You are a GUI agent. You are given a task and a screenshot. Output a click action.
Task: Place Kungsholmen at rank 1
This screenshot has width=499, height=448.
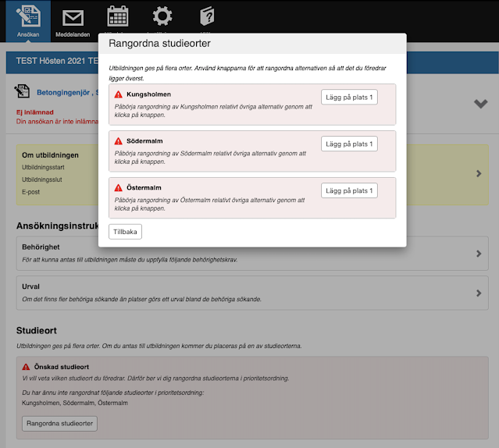click(x=349, y=98)
